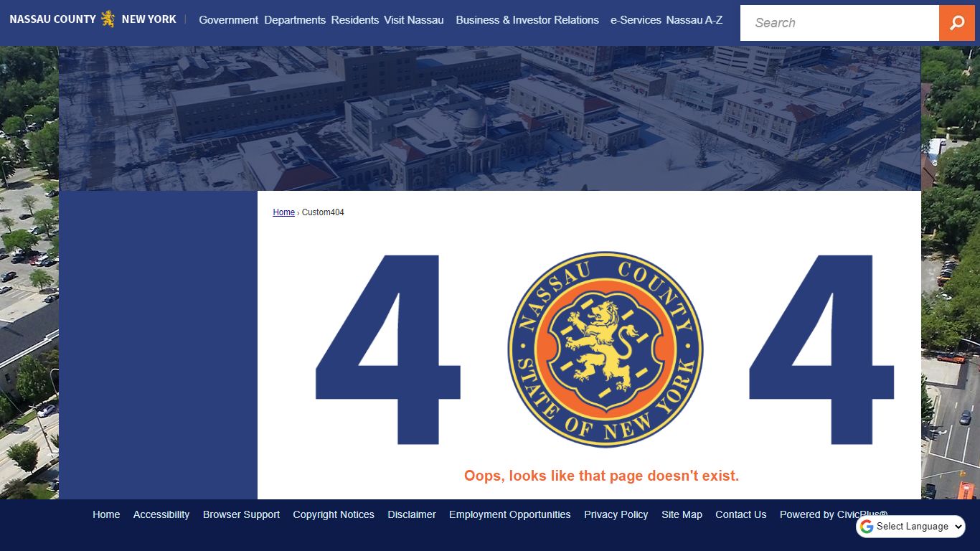
Task: Open the Powered by CivicPlus link
Action: pos(834,514)
